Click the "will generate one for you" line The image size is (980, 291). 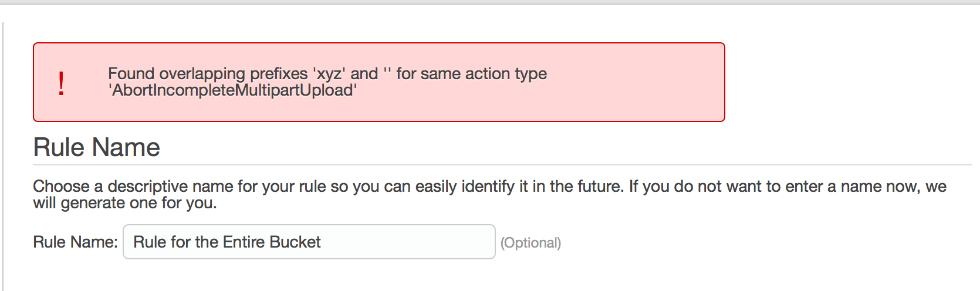pyautogui.click(x=125, y=203)
